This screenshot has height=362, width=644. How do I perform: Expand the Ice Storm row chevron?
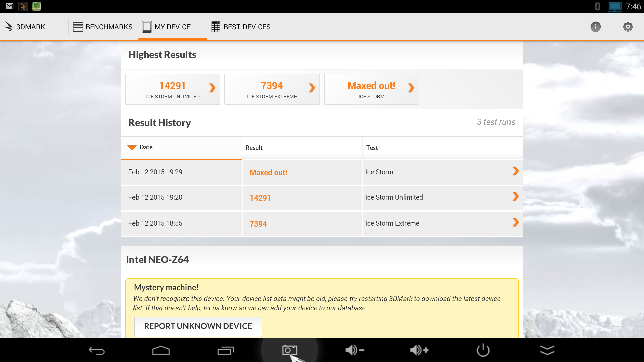516,171
